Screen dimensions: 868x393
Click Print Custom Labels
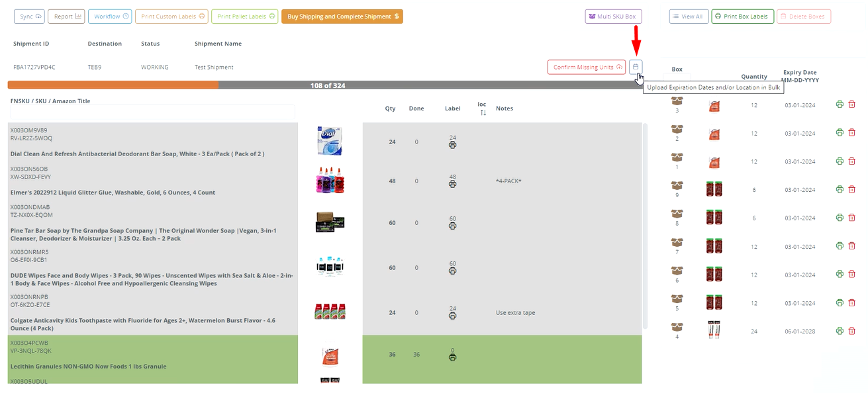(171, 17)
